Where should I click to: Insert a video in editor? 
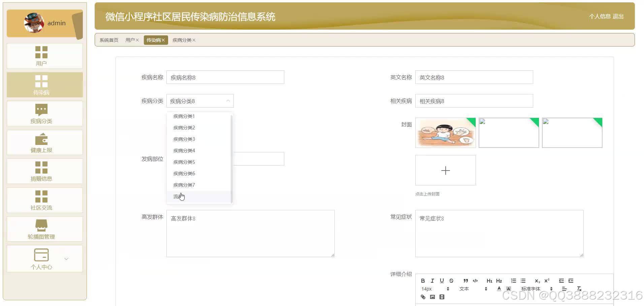pyautogui.click(x=442, y=297)
